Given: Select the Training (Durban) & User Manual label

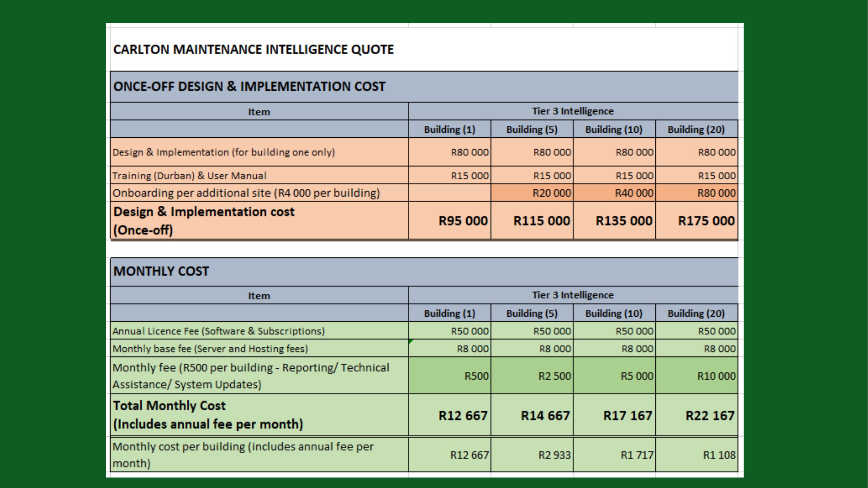Looking at the screenshot, I should (189, 176).
